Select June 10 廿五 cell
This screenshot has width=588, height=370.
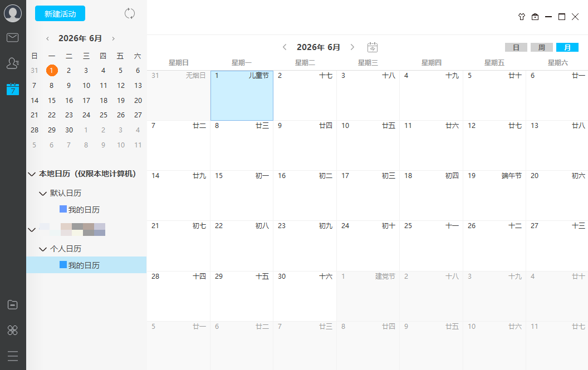point(368,145)
